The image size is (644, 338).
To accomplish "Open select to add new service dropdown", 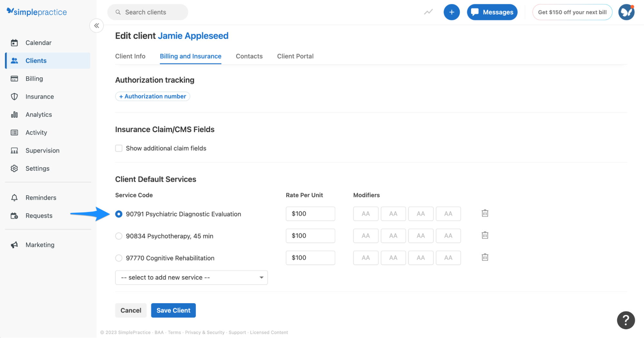I will click(191, 278).
